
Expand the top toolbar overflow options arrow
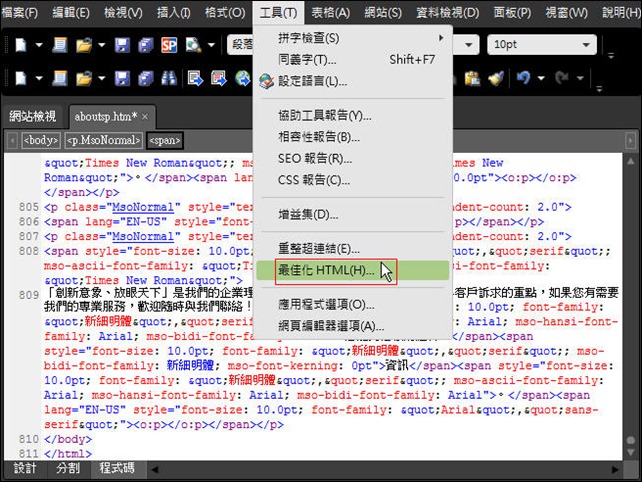tap(610, 55)
